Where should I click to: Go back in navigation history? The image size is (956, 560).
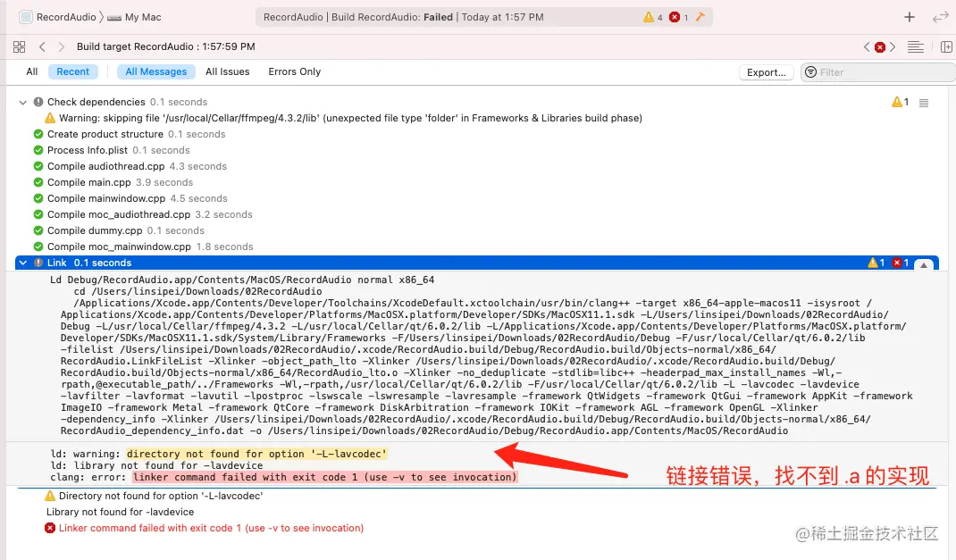click(42, 47)
